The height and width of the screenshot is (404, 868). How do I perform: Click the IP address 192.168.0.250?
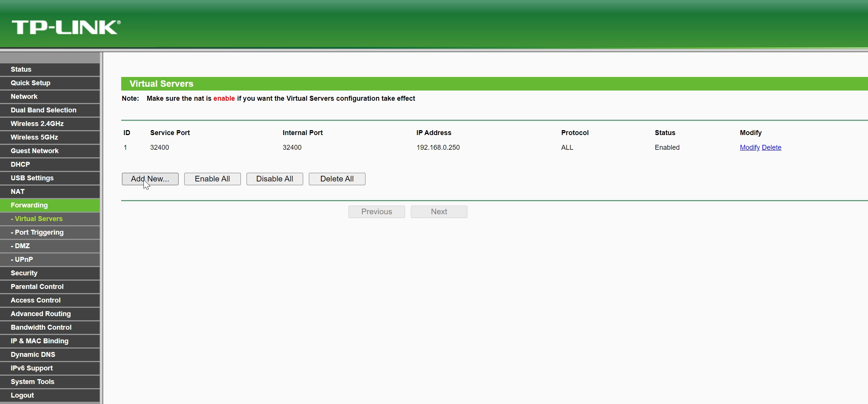[x=438, y=147]
